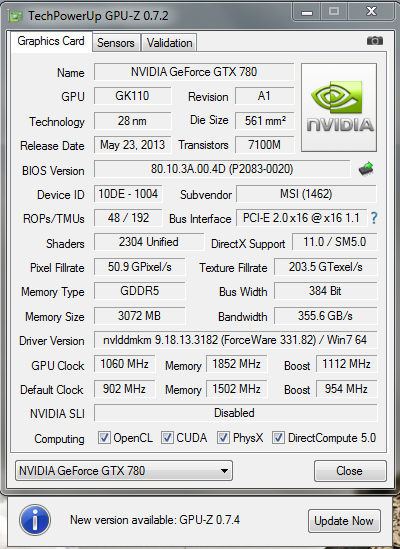This screenshot has height=549, width=400.
Task: Click the BIOS Version label
Action: (53, 171)
